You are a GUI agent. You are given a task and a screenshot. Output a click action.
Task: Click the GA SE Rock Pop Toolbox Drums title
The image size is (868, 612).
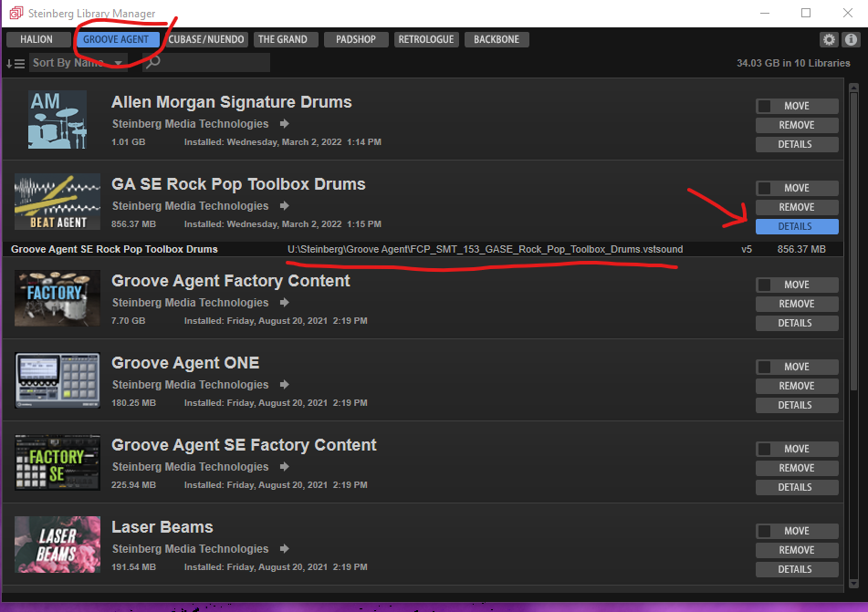click(x=238, y=183)
